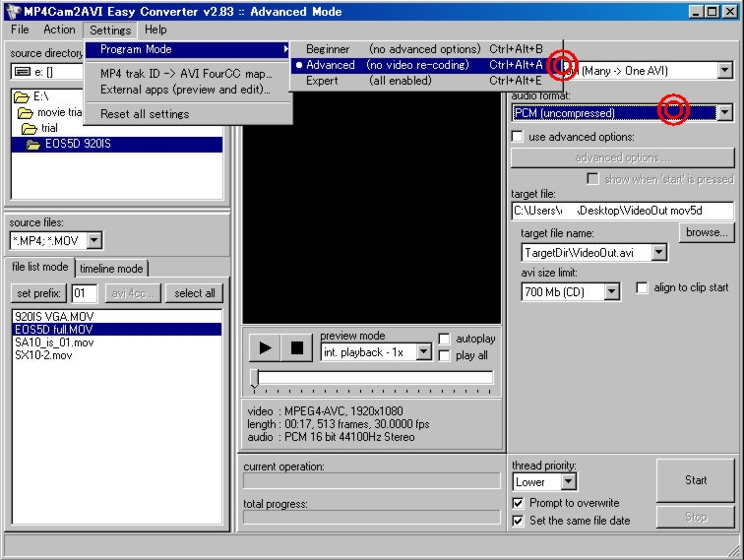744x560 pixels.
Task: Choose Expert program mode
Action: point(425,81)
